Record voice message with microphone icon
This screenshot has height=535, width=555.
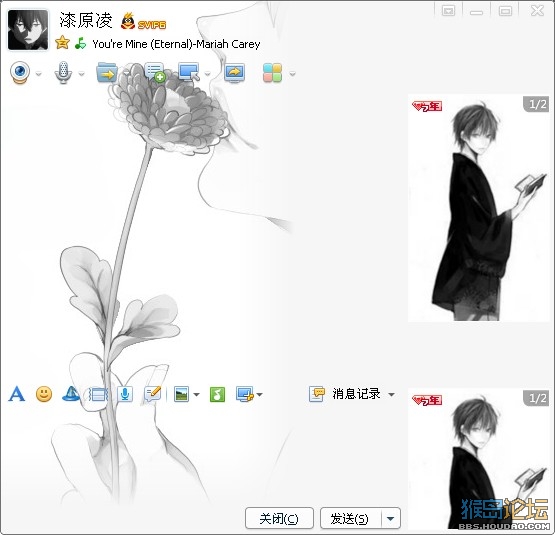tap(125, 394)
